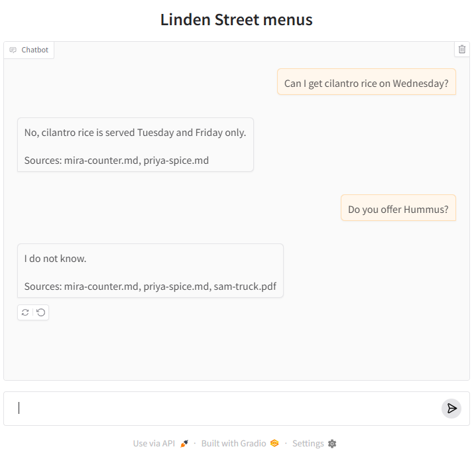Click the first reply's sources line
This screenshot has width=476, height=459.
point(117,161)
